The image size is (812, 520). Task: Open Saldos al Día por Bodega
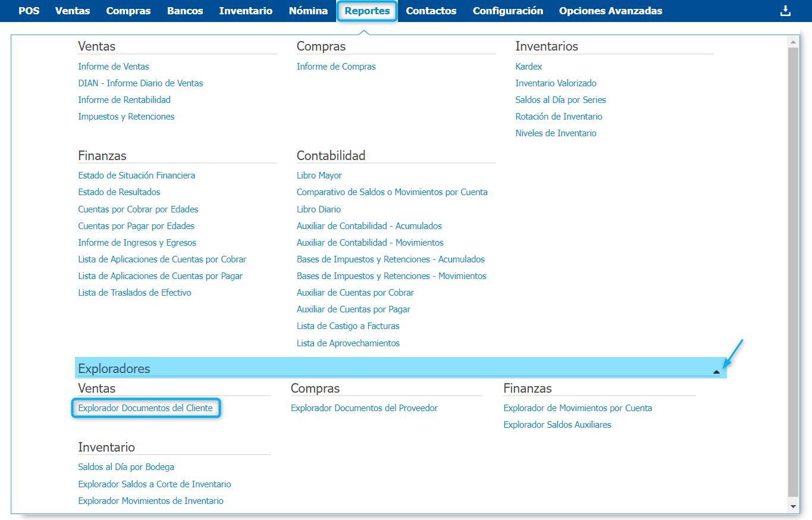coord(126,467)
